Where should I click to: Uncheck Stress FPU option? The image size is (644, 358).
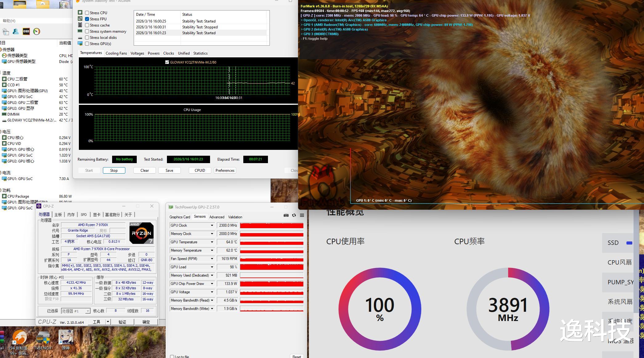[x=87, y=19]
